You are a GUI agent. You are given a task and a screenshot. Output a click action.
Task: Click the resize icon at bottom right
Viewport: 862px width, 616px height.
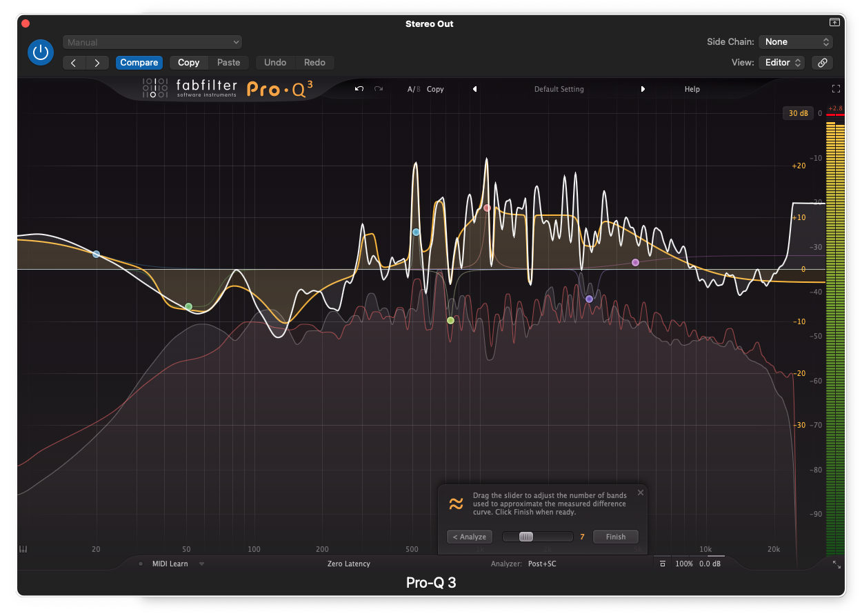pyautogui.click(x=836, y=564)
